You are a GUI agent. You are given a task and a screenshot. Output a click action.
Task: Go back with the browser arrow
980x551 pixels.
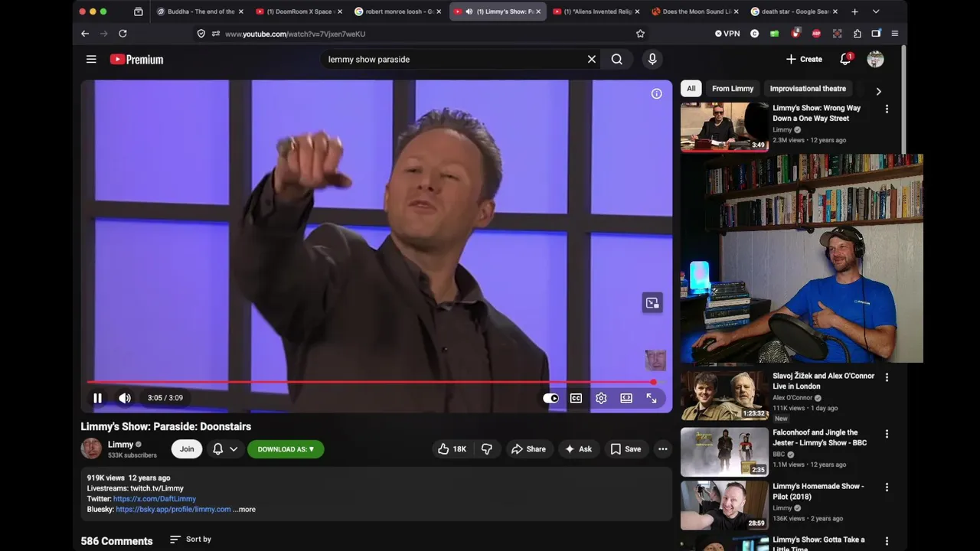click(85, 34)
